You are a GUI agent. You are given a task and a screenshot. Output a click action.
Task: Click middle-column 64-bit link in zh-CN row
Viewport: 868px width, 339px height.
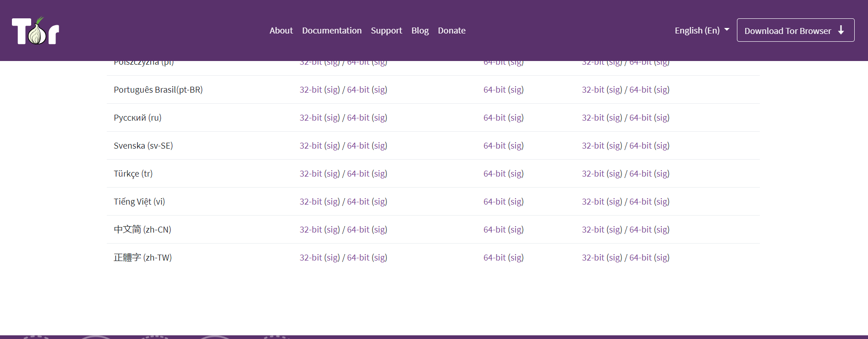click(x=494, y=229)
